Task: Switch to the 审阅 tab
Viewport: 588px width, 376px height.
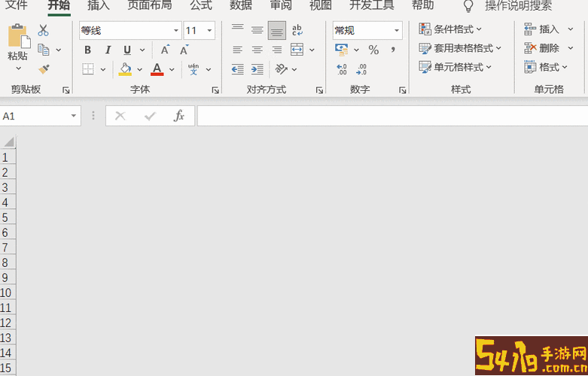Action: click(x=281, y=5)
